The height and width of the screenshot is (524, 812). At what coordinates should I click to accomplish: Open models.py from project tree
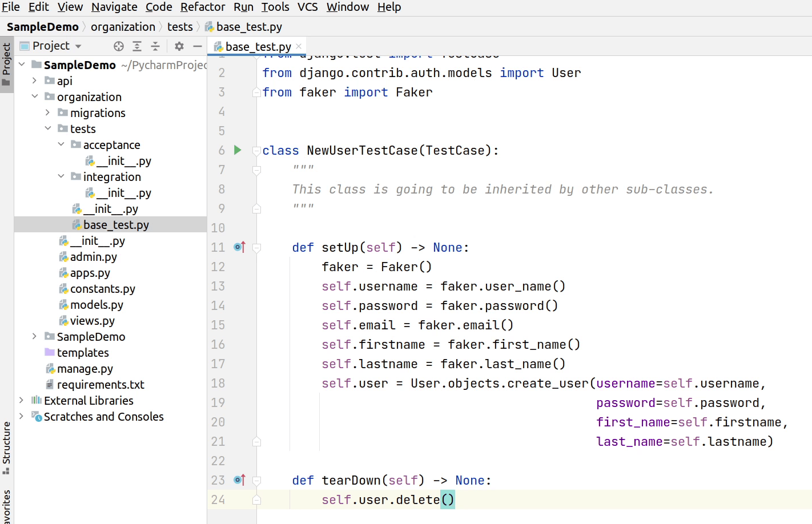97,305
